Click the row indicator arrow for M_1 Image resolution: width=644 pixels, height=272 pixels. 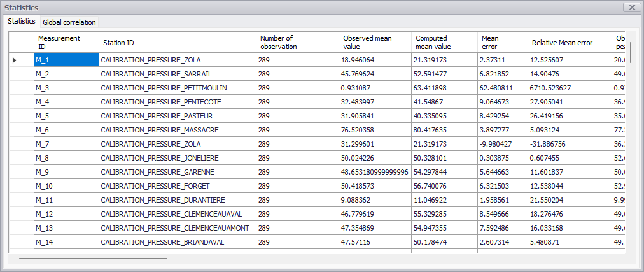[15, 60]
